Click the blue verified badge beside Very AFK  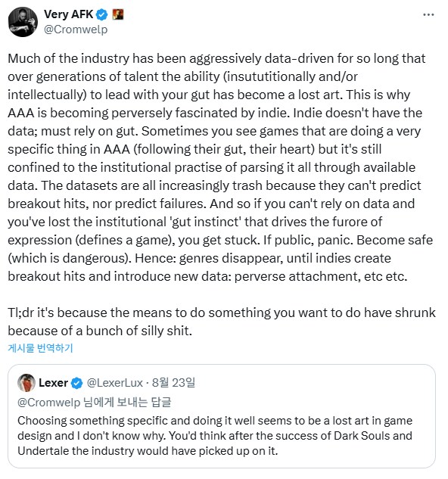pyautogui.click(x=101, y=14)
